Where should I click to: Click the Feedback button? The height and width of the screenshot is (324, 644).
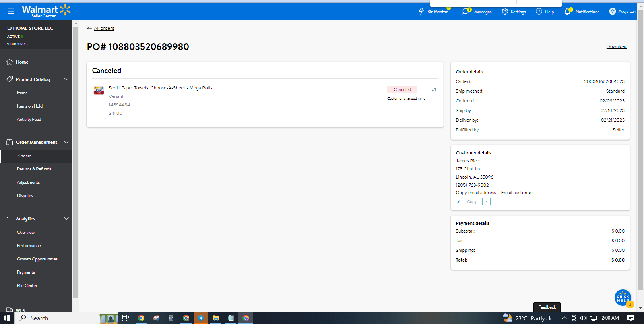pos(547,307)
